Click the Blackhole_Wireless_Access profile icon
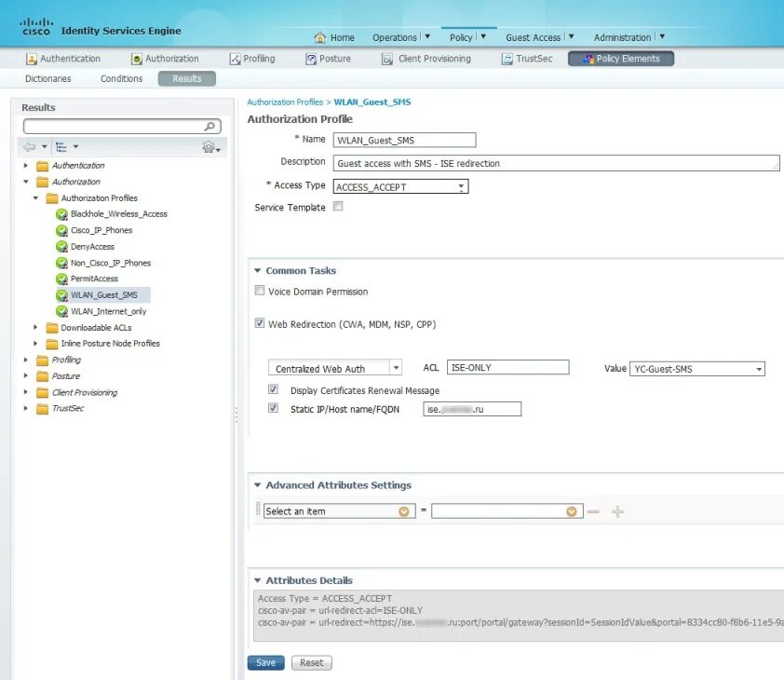 61,214
